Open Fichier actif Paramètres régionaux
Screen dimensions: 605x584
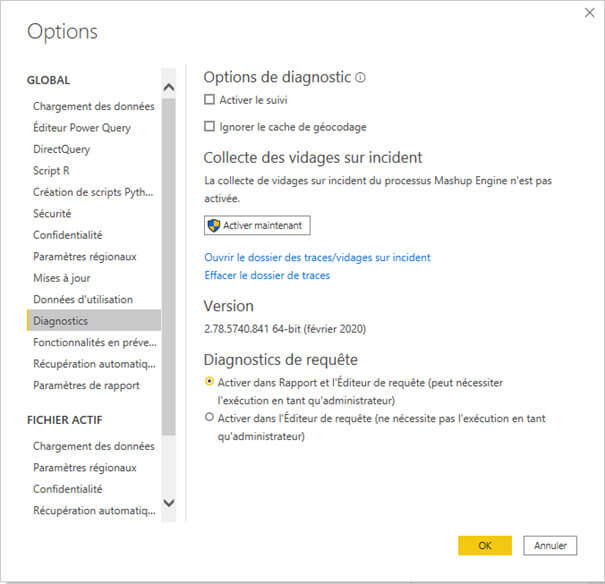coord(93,468)
